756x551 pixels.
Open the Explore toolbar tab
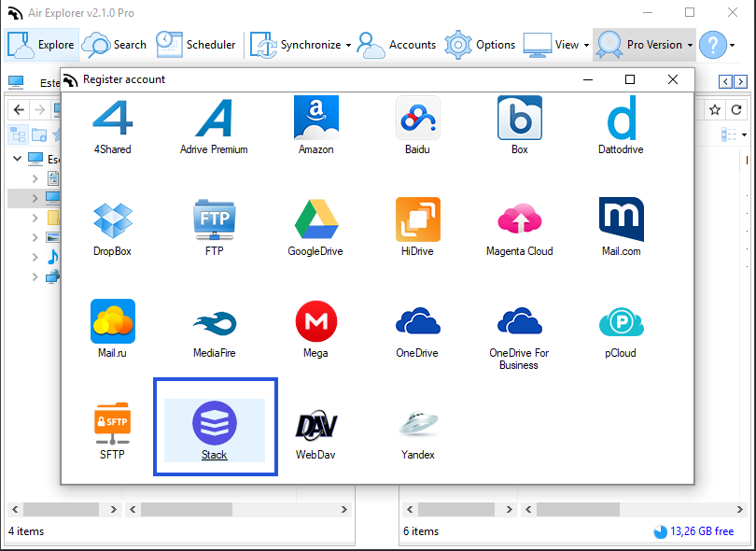(x=41, y=45)
